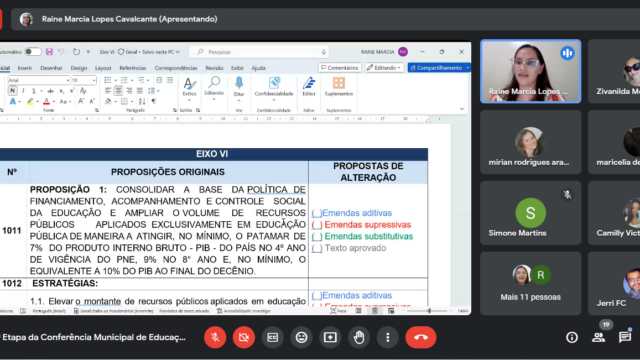The image size is (640, 360).
Task: Open the Layout ribbon tab
Action: tap(103, 68)
